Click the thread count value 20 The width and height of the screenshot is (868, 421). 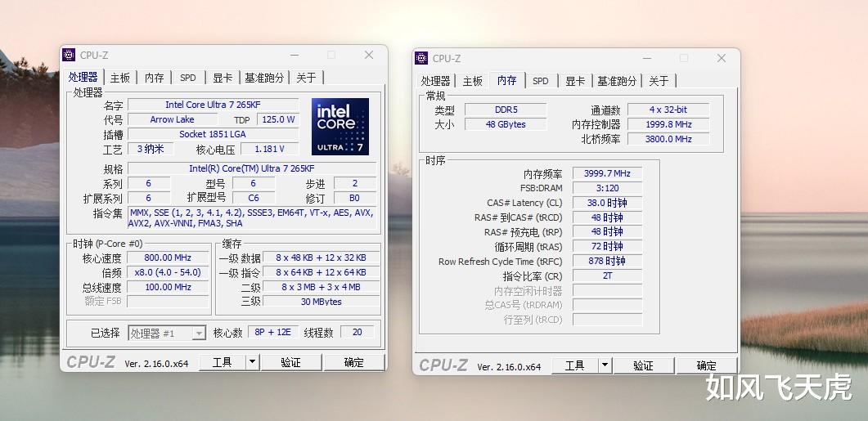tap(357, 332)
